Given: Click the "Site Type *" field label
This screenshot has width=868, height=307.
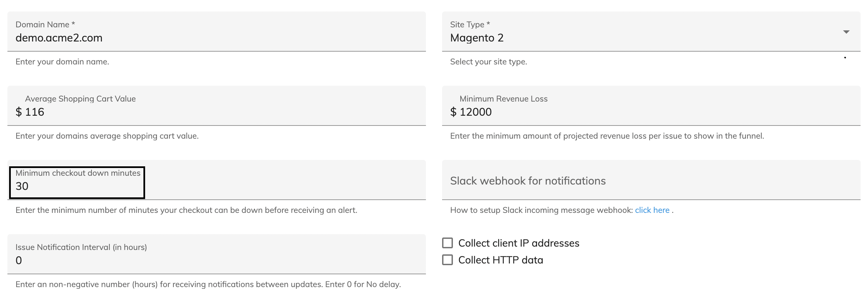Looking at the screenshot, I should (470, 25).
